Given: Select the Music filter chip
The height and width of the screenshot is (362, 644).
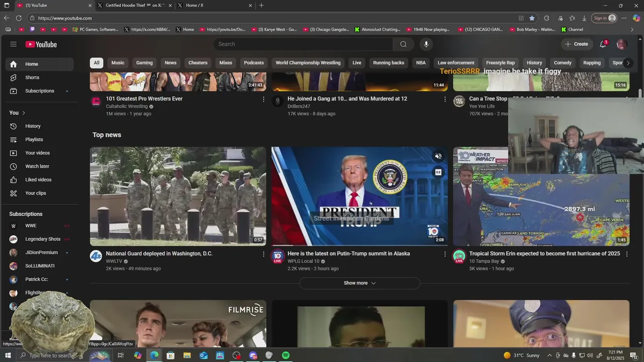Looking at the screenshot, I should [x=118, y=63].
